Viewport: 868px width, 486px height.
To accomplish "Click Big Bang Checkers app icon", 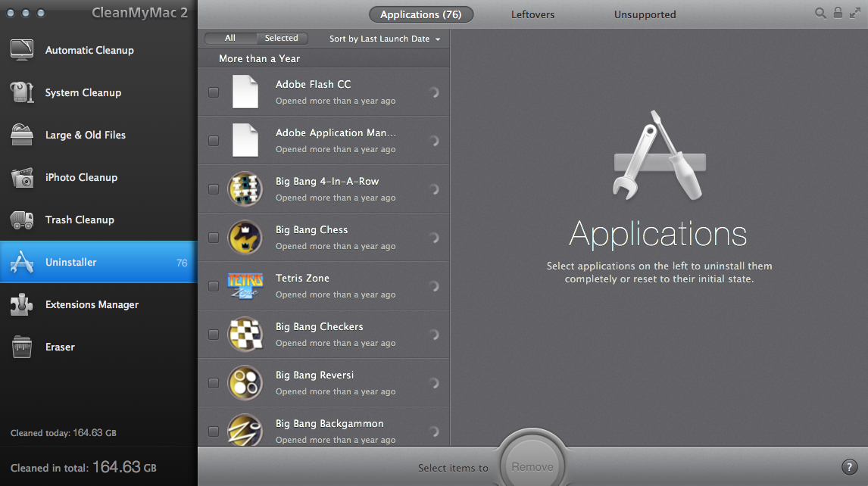I will click(245, 335).
